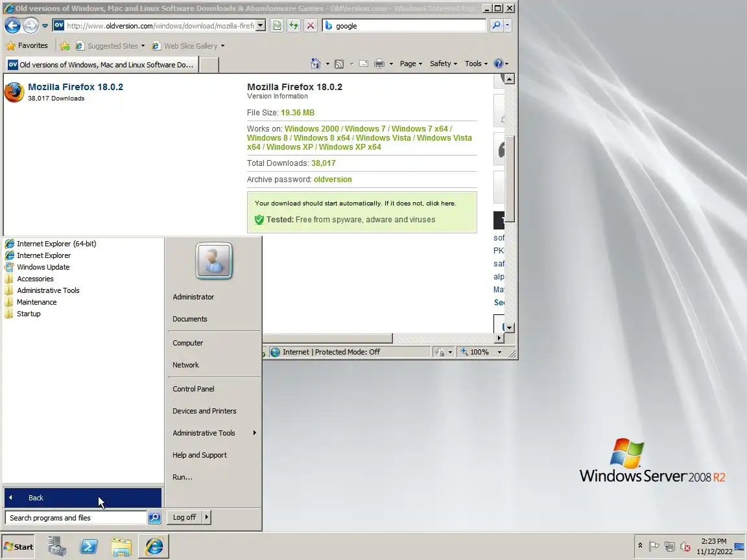Click the 100% zoom level button

tap(475, 352)
